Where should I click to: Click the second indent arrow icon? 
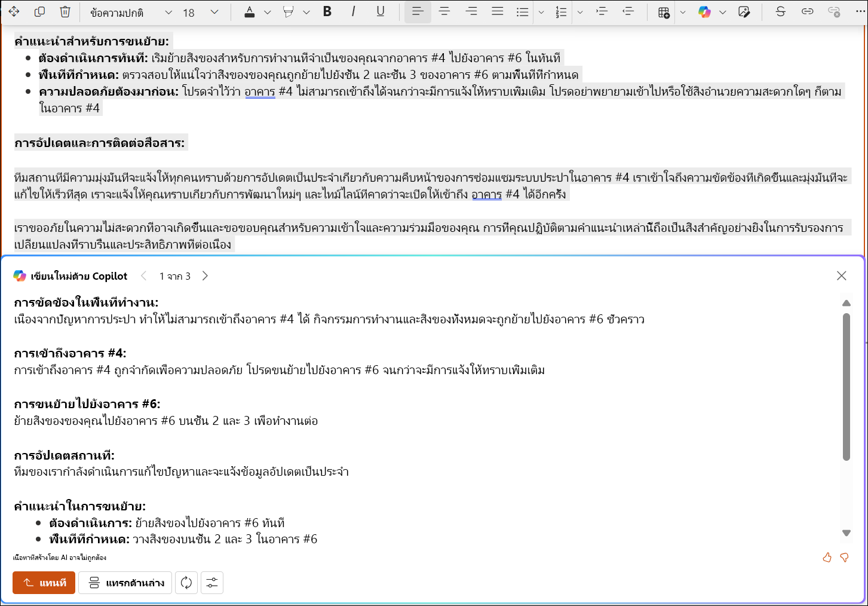click(628, 11)
